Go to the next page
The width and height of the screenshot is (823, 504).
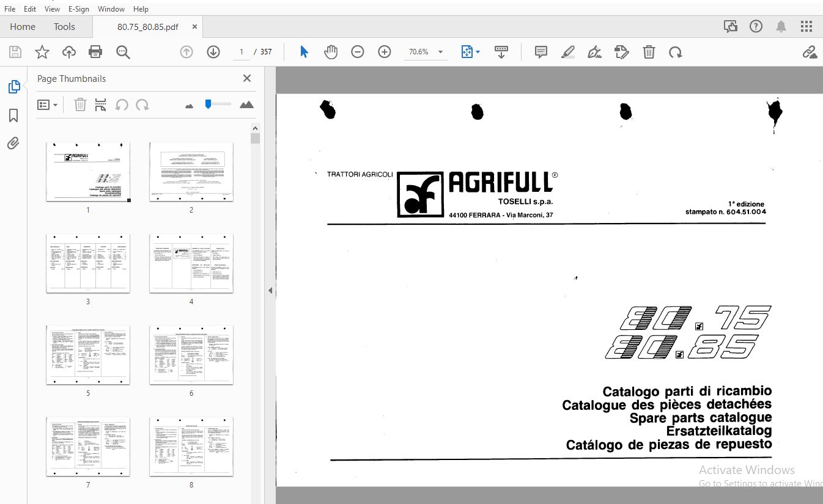tap(213, 52)
